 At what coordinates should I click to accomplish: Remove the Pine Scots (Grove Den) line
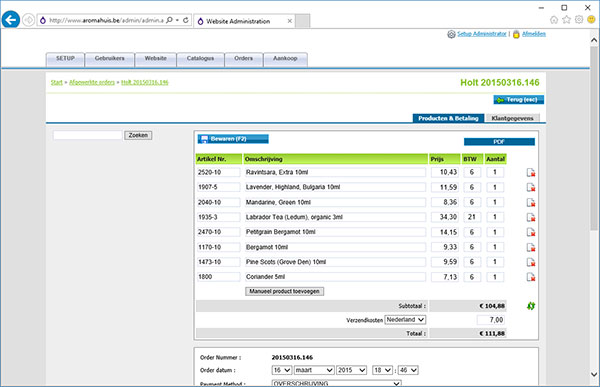[531, 262]
